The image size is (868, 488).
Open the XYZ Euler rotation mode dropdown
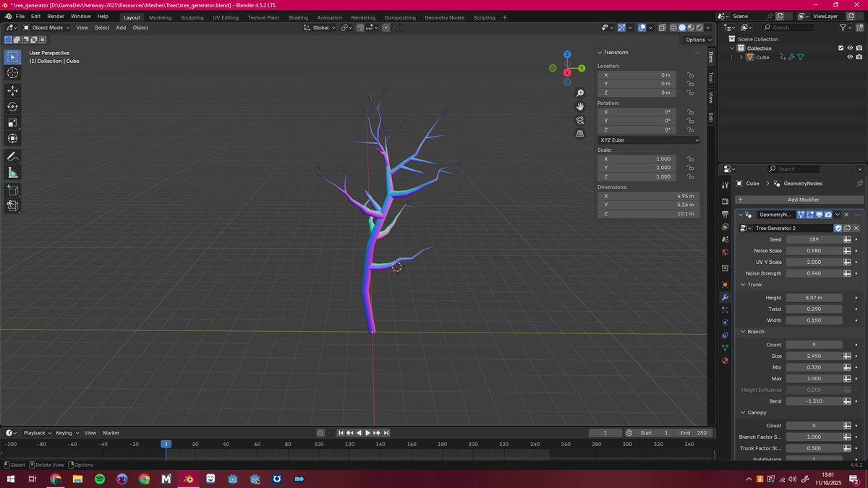click(x=649, y=140)
